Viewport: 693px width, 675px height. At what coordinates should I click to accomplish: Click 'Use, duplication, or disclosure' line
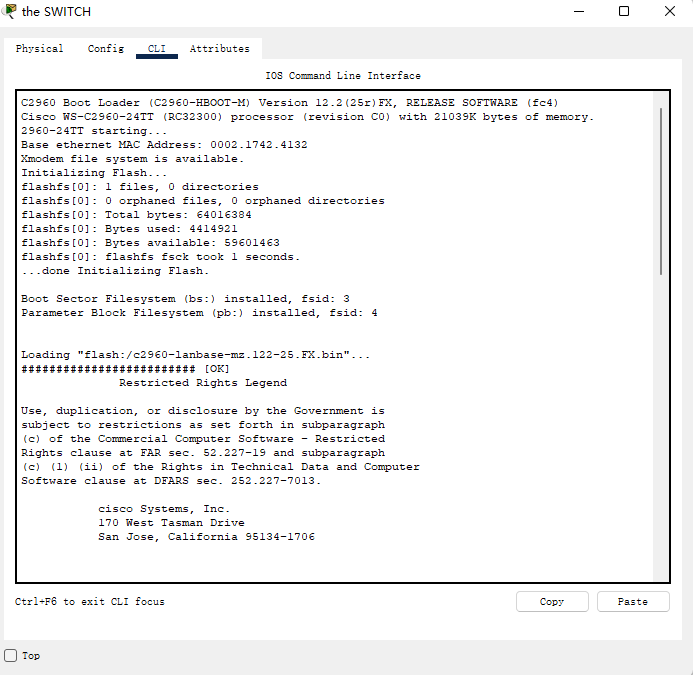pos(203,411)
